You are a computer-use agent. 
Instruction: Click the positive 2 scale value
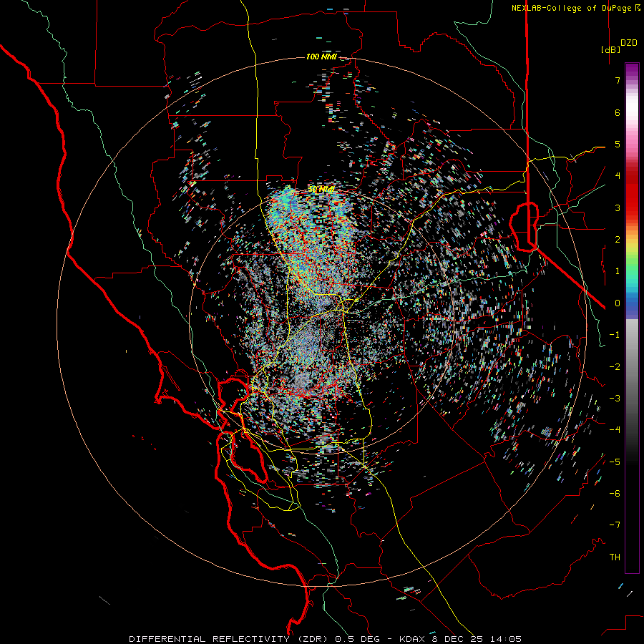point(618,240)
